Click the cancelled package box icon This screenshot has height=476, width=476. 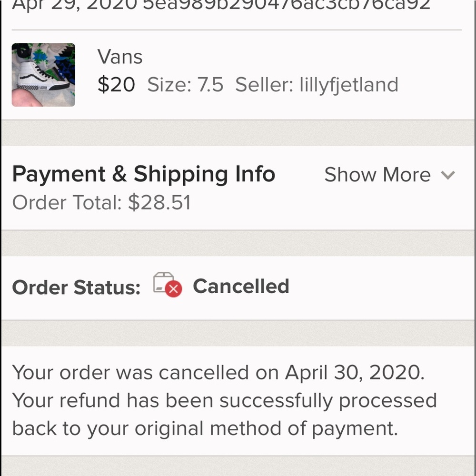click(164, 283)
